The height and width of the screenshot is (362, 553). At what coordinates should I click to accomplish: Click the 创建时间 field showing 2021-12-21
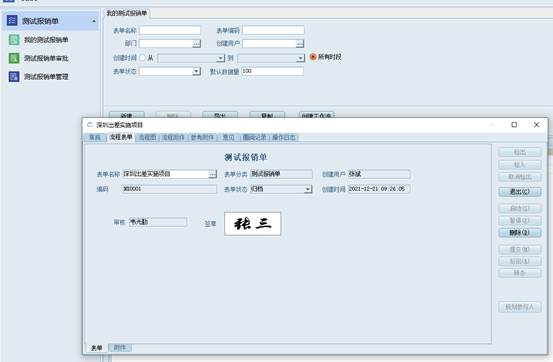point(379,189)
